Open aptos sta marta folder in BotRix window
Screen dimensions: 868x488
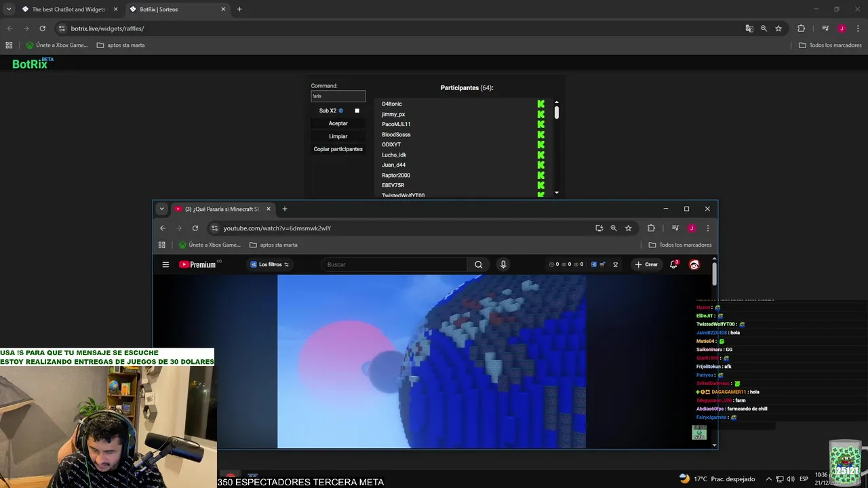121,45
